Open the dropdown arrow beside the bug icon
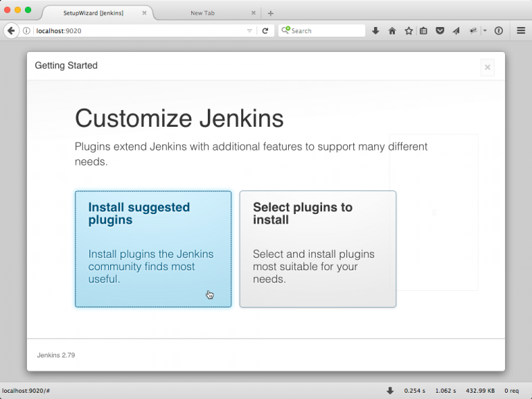532x399 pixels. point(485,30)
